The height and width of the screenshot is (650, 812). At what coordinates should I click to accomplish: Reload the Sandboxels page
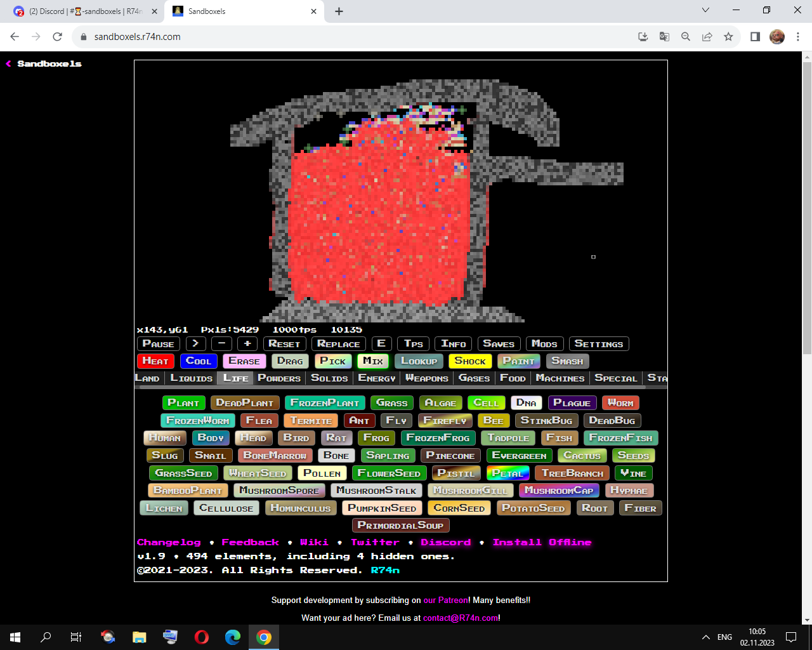pos(57,37)
